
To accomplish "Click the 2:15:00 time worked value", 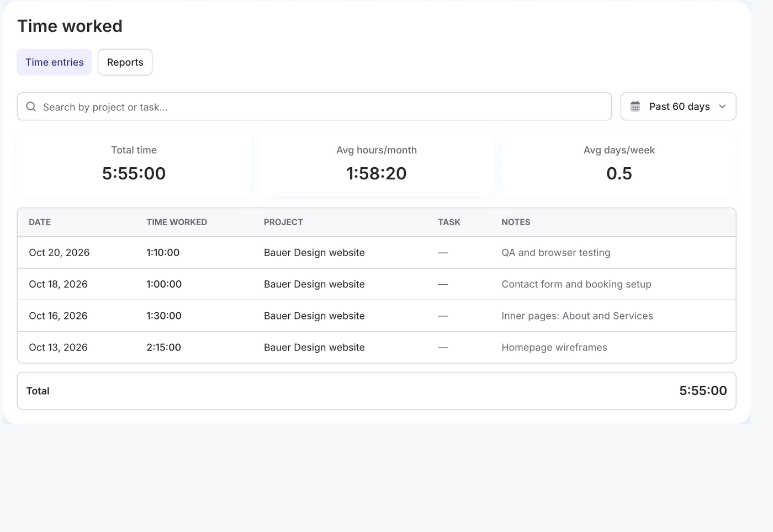I will pyautogui.click(x=163, y=347).
